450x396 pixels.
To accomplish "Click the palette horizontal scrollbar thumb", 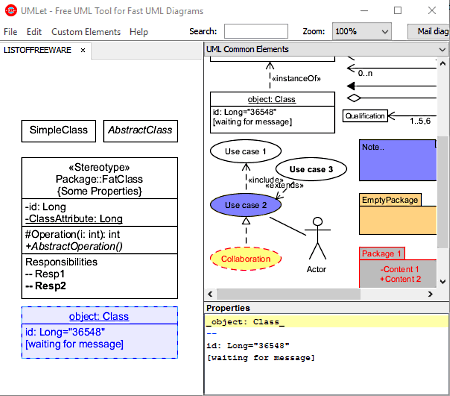I will (x=289, y=294).
